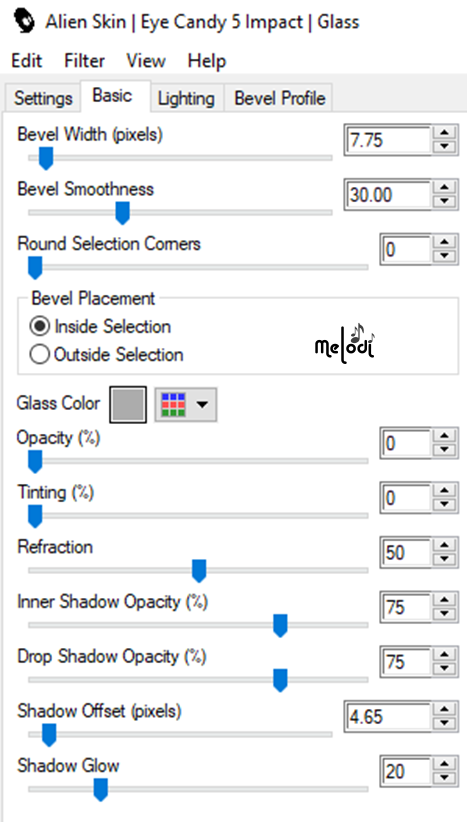The image size is (467, 822).
Task: Click the gray Glass Color swatch
Action: pos(128,405)
